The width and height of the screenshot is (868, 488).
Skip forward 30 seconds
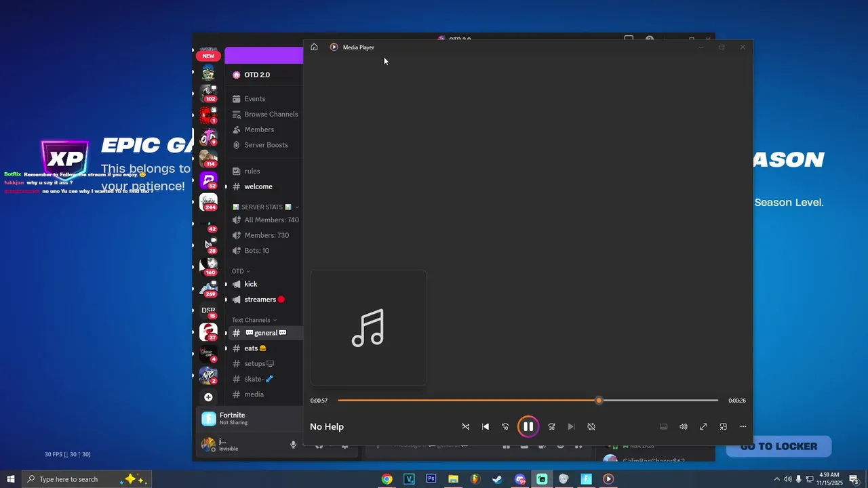point(551,426)
